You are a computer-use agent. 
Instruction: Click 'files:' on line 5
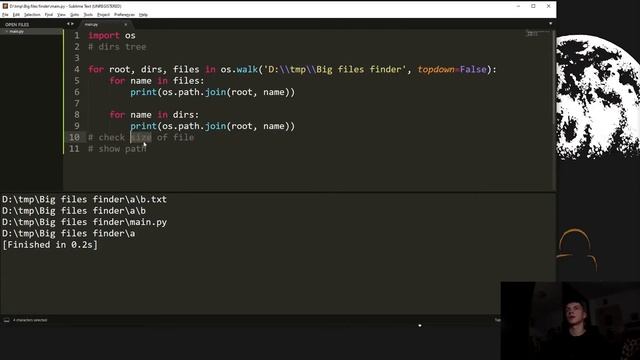click(x=189, y=81)
